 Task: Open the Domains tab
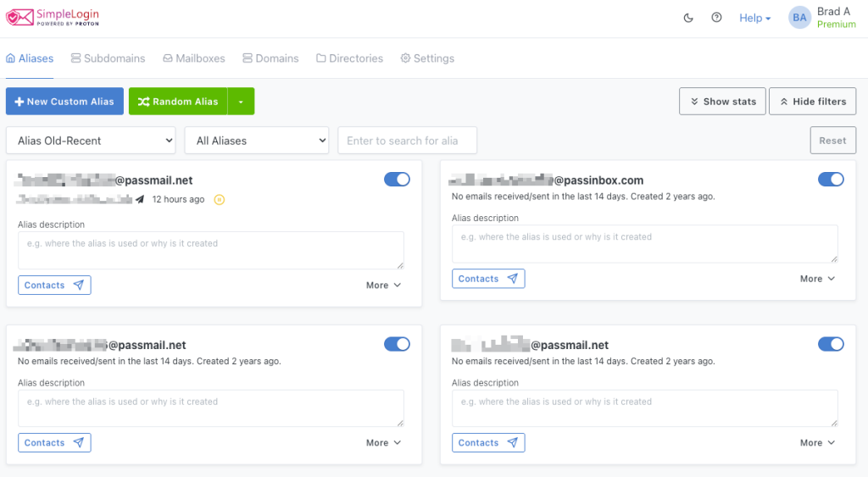pos(270,58)
